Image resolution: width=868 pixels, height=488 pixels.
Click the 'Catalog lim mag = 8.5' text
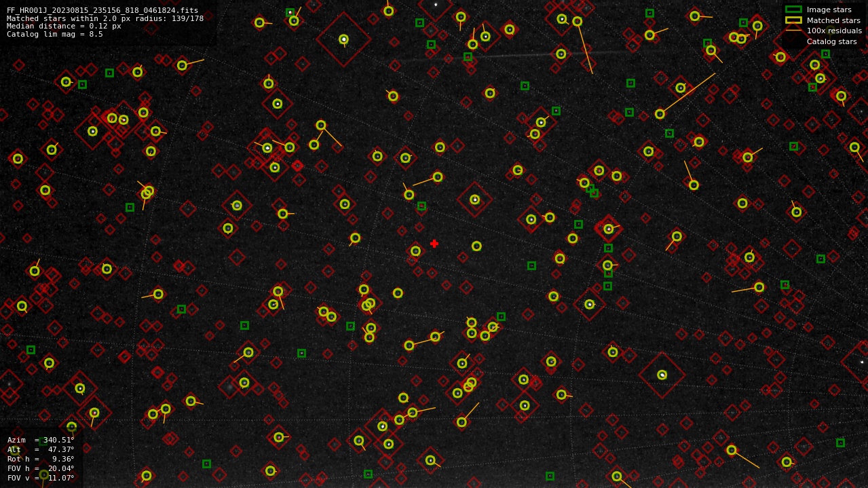coord(55,34)
